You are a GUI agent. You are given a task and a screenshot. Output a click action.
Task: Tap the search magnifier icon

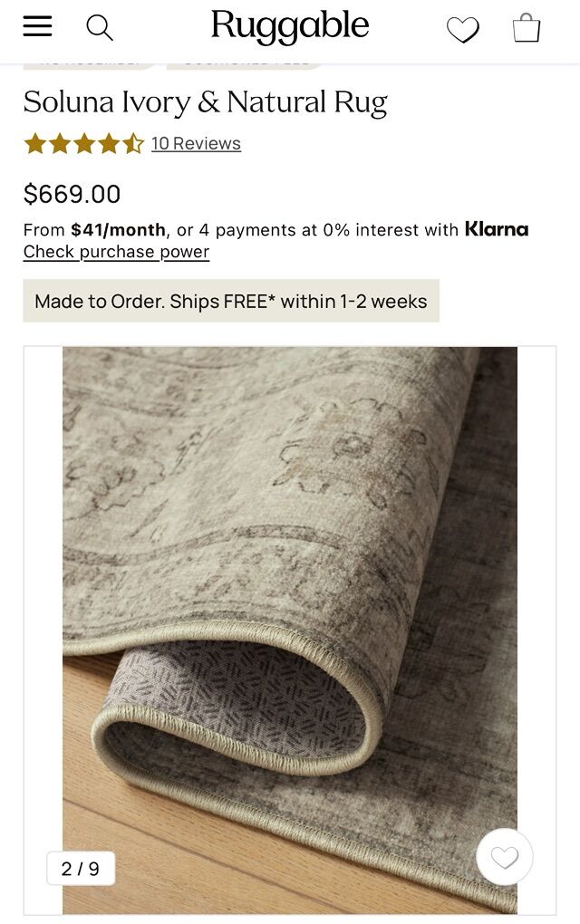click(100, 28)
